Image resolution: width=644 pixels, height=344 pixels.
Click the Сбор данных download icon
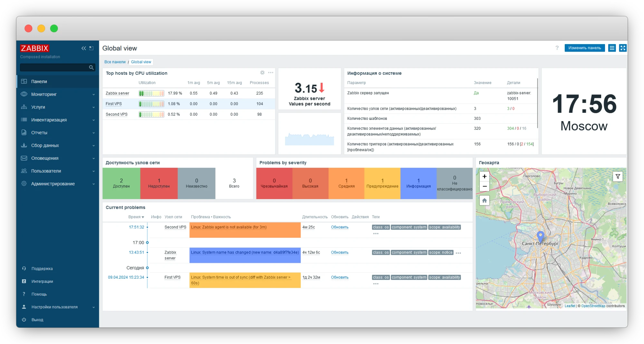click(x=24, y=145)
